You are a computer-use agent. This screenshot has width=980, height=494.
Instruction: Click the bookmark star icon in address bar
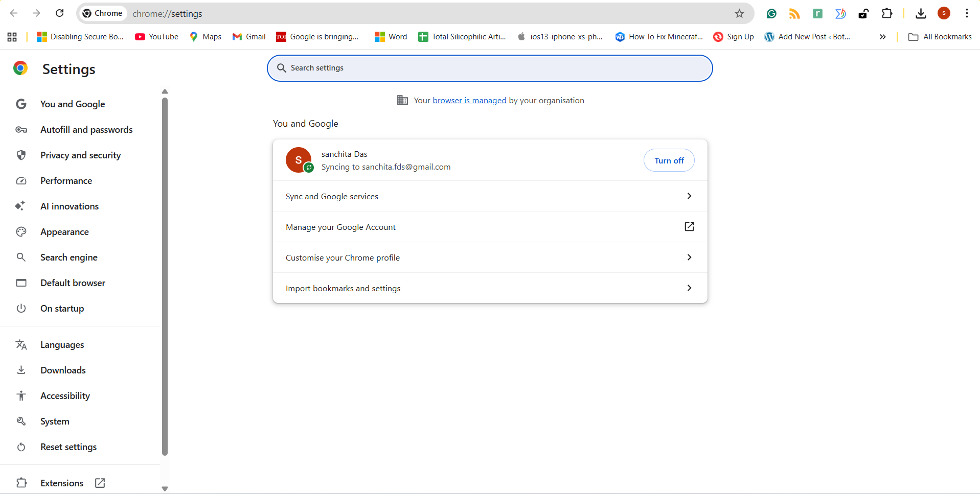click(x=739, y=14)
